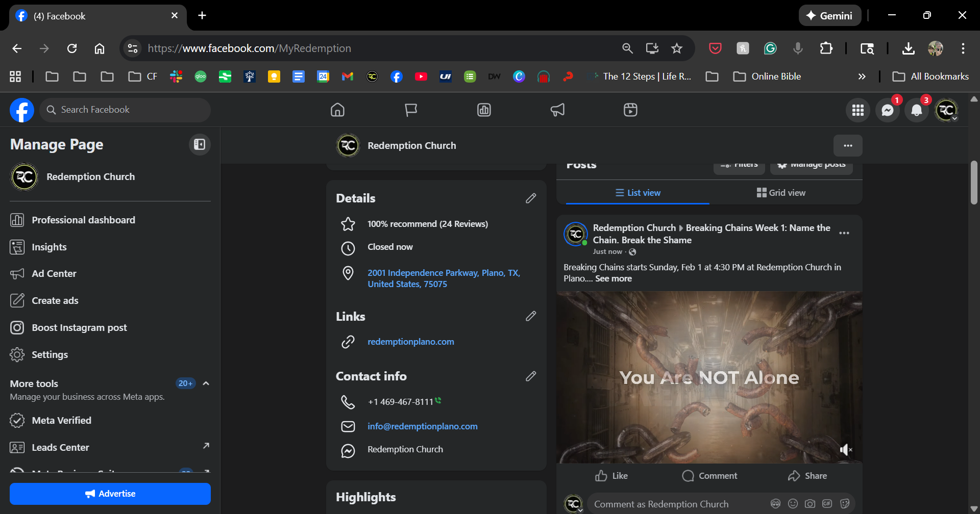The width and height of the screenshot is (980, 514).
Task: Open the Redemption Church account profile menu
Action: pos(946,110)
